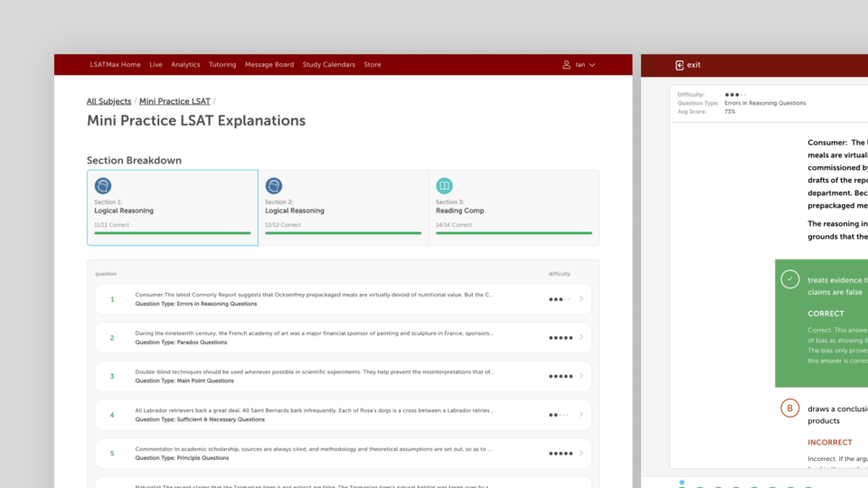Click the 11/11 Correct text in Section 1

tap(111, 225)
